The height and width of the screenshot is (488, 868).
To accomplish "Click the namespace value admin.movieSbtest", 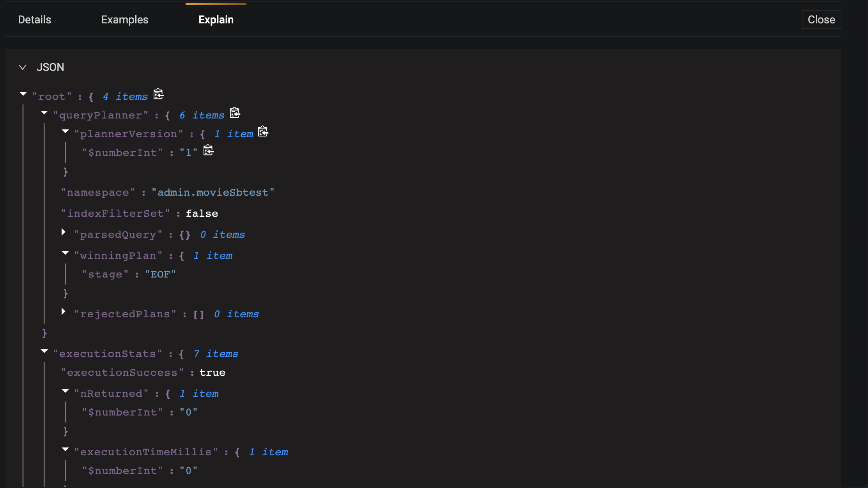I will 213,193.
